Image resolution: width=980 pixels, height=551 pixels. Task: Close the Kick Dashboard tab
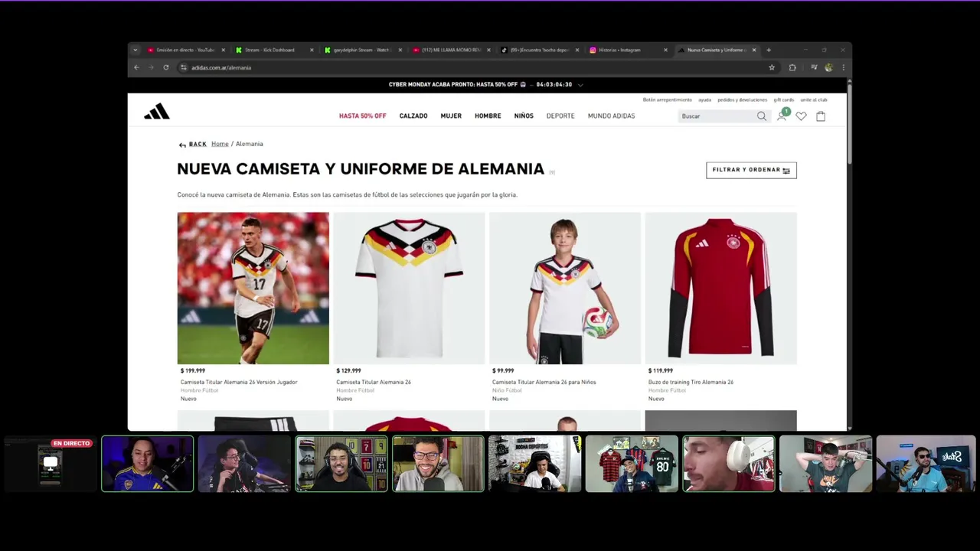tap(312, 50)
